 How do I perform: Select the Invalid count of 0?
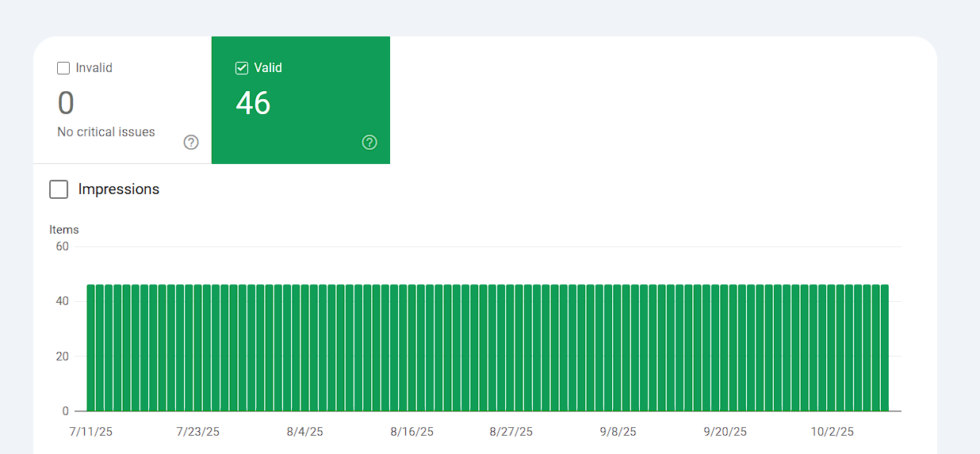[x=66, y=103]
